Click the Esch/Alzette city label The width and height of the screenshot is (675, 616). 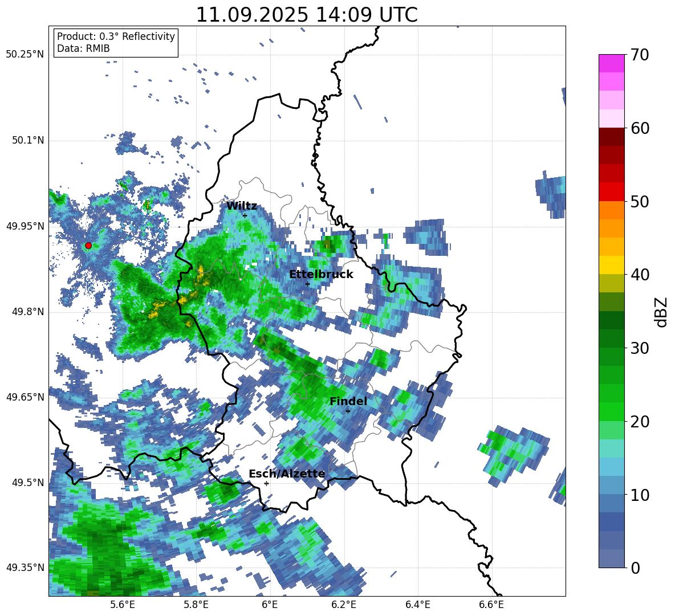287,474
